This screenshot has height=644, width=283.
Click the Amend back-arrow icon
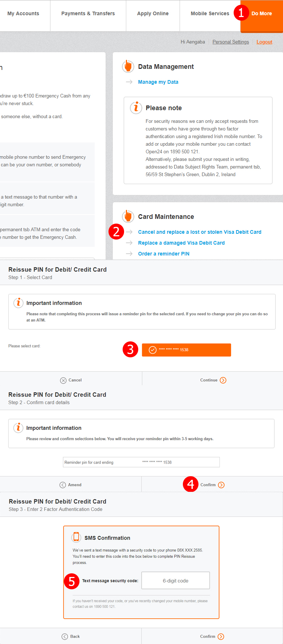pos(63,485)
